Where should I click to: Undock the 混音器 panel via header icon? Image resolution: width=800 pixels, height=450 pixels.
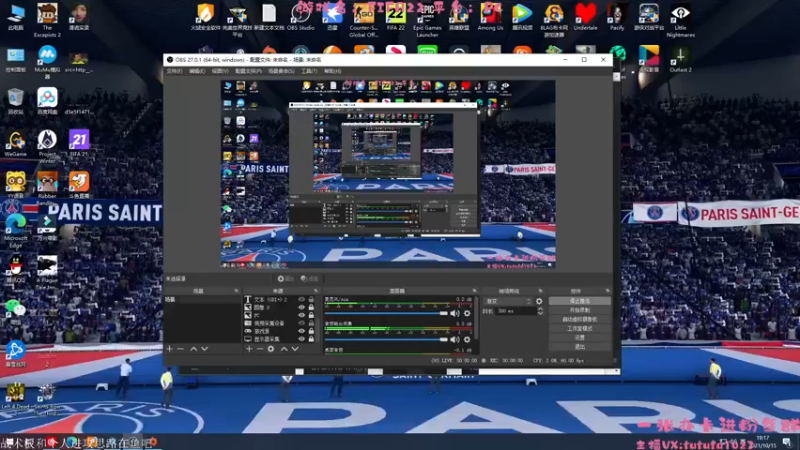click(x=474, y=291)
